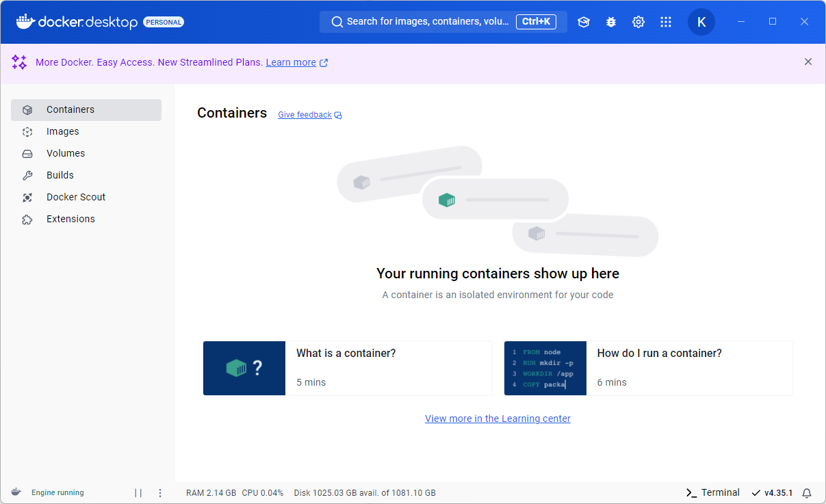Pause the Docker engine

pyautogui.click(x=138, y=492)
